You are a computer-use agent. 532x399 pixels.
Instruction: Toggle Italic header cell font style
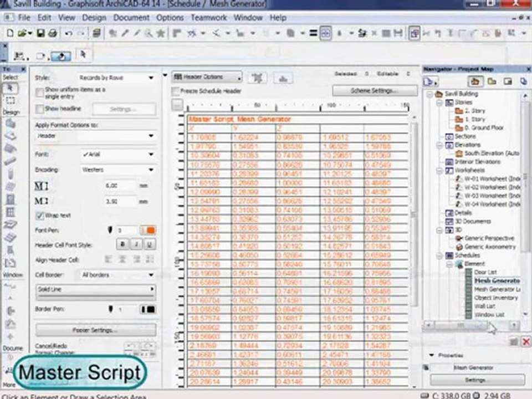136,244
